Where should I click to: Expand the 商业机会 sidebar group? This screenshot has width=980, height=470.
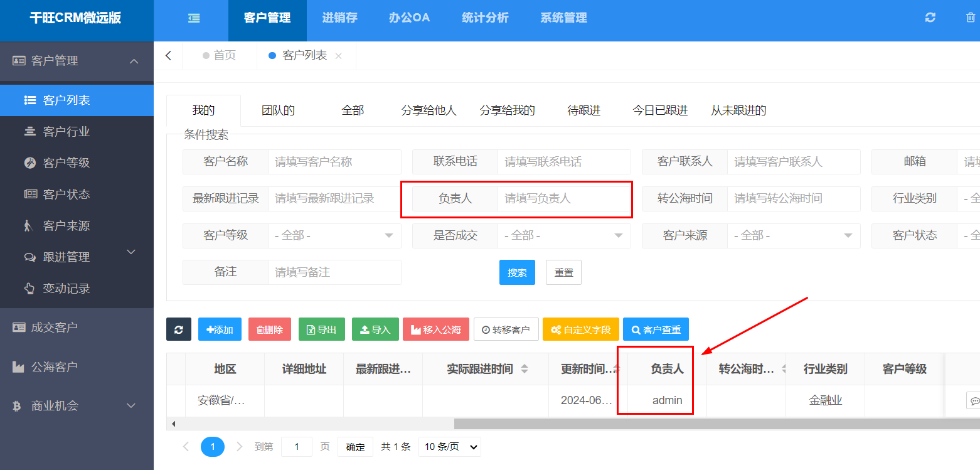(x=131, y=406)
